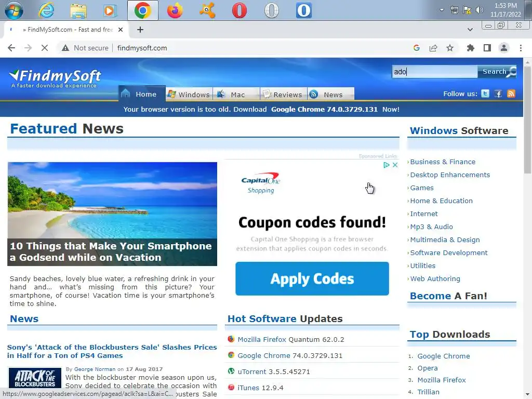Open Sony's Attack of the Blockbusters article
The width and height of the screenshot is (532, 399).
pyautogui.click(x=112, y=351)
